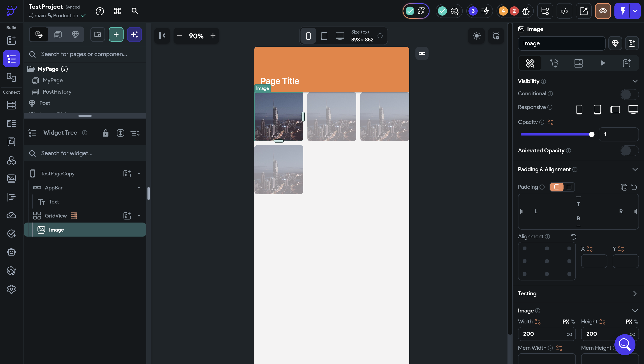Viewport: 644px width, 364px height.
Task: Enable the Conditional visibility toggle
Action: pos(629,94)
